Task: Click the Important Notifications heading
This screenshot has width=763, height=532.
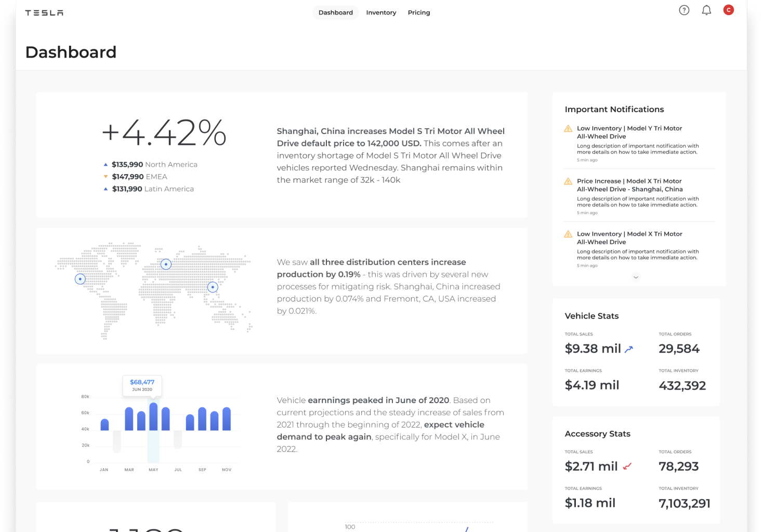Action: [614, 109]
